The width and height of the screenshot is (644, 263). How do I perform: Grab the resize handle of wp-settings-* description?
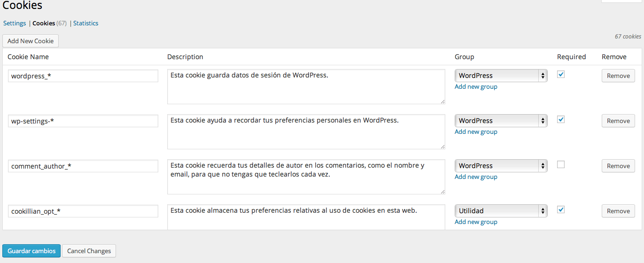tap(442, 147)
